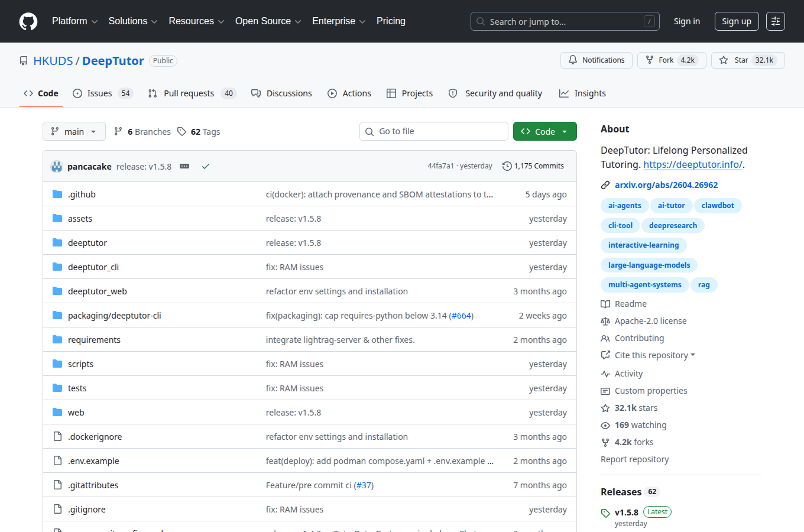Image resolution: width=804 pixels, height=532 pixels.
Task: Click pancacake's avatar image
Action: 57,166
